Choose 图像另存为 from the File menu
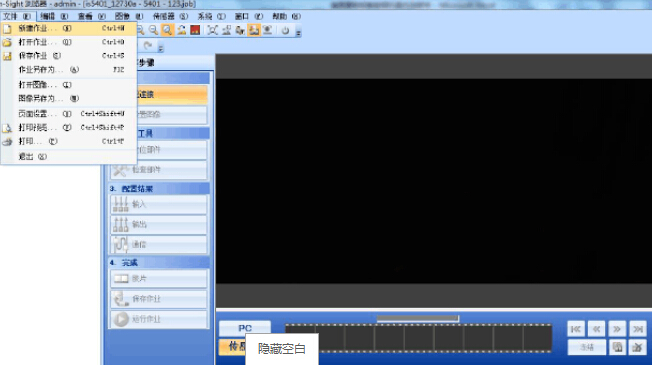 [x=69, y=99]
